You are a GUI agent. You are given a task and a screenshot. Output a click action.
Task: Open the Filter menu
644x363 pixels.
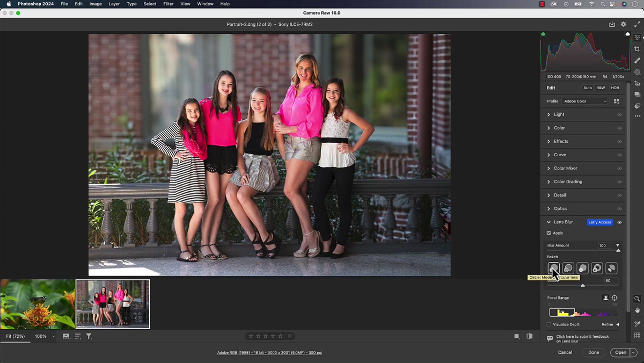pyautogui.click(x=168, y=4)
